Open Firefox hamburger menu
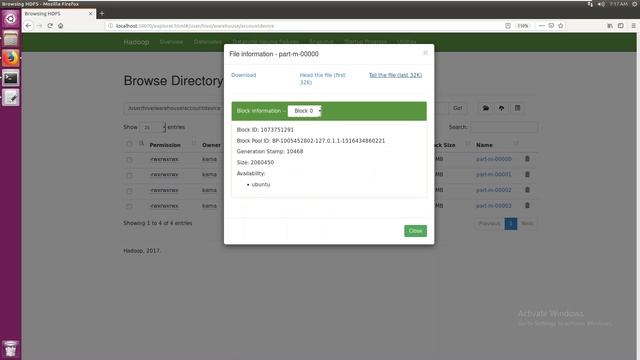Image resolution: width=640 pixels, height=360 pixels. pyautogui.click(x=633, y=26)
